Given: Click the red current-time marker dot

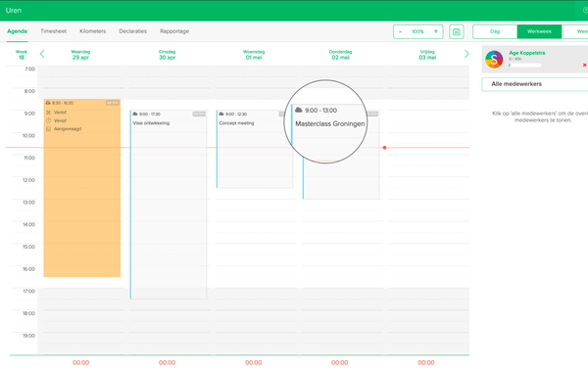Looking at the screenshot, I should (x=384, y=148).
